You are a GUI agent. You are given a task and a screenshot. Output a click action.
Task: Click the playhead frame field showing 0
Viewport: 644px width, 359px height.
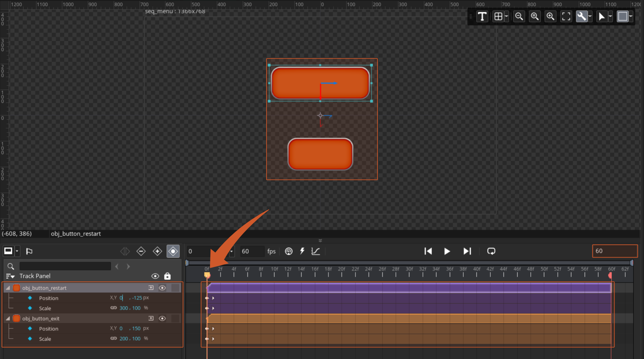(x=208, y=251)
